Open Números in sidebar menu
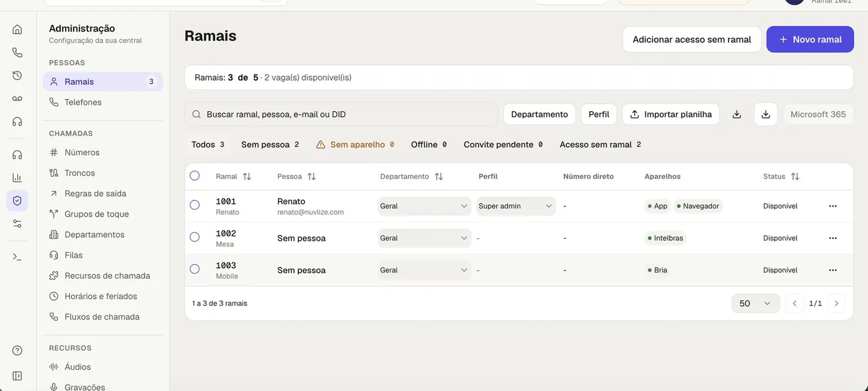868x391 pixels. [103, 152]
